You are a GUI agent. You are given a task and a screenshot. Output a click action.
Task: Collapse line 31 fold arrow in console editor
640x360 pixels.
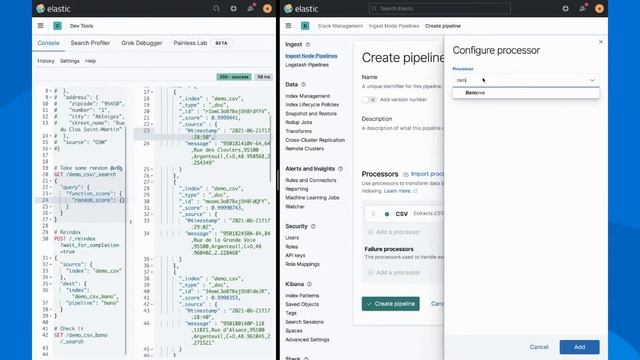[50, 258]
